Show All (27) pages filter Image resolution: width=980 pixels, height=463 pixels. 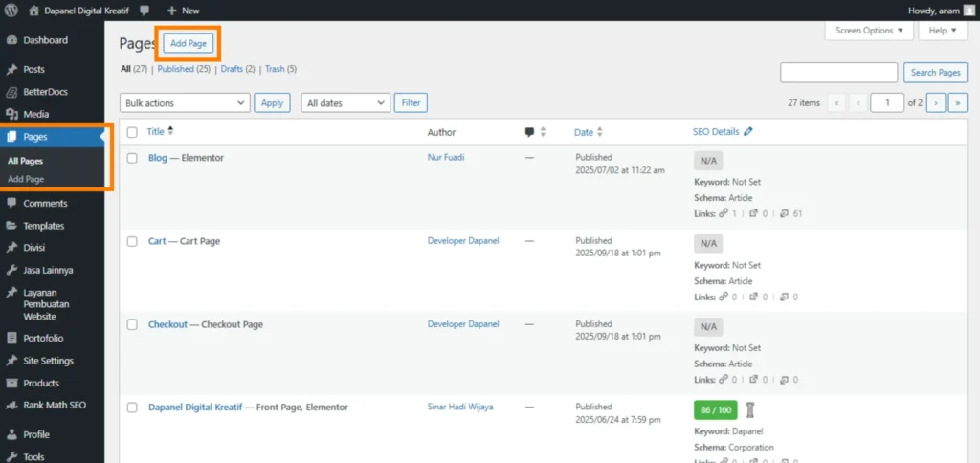(x=134, y=69)
